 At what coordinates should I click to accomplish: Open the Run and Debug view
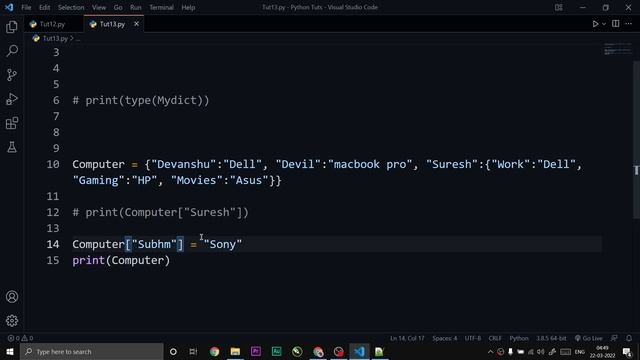(x=12, y=99)
